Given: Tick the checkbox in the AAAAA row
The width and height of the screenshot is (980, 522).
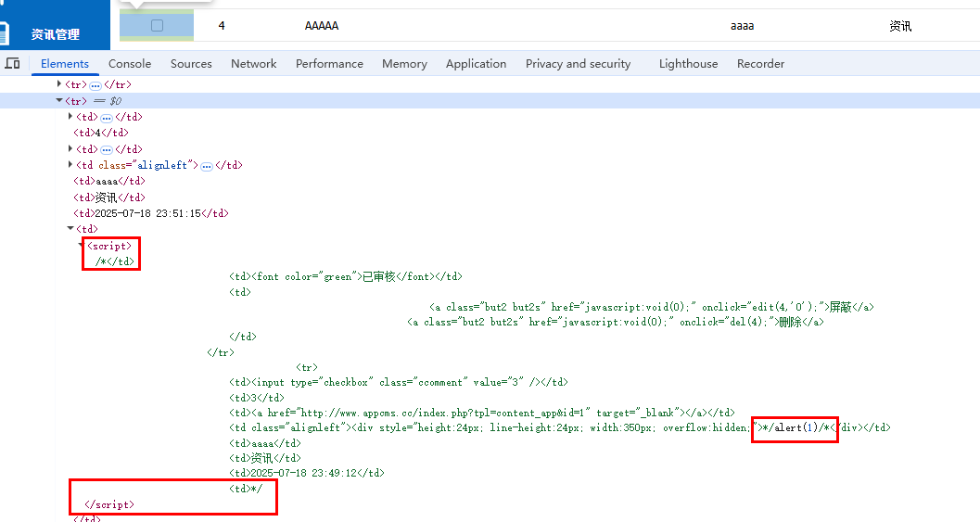Looking at the screenshot, I should [157, 26].
